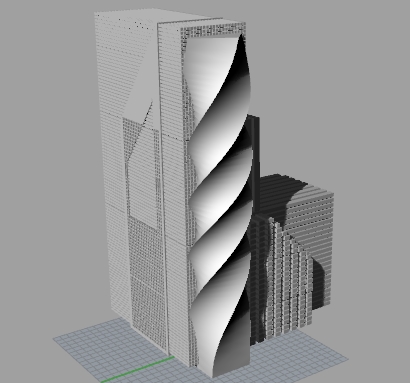
Task: Click the green axis line on grid
Action: tap(137, 370)
